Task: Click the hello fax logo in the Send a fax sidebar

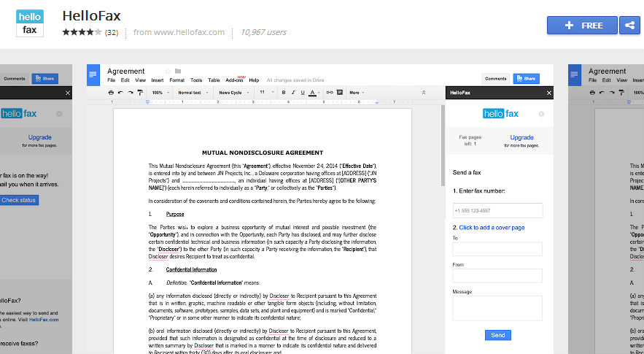Action: click(x=500, y=113)
